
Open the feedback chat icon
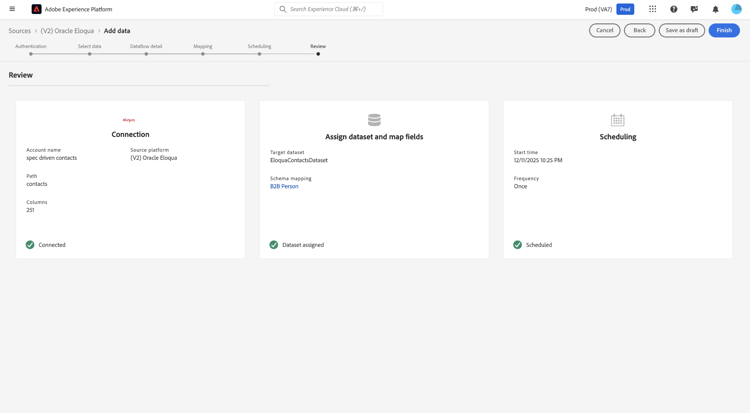[695, 9]
